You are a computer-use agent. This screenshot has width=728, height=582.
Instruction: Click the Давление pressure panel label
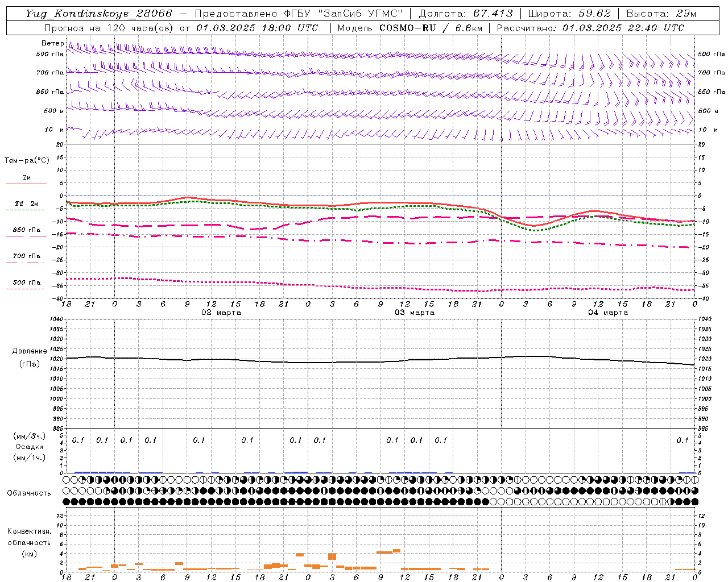click(30, 351)
